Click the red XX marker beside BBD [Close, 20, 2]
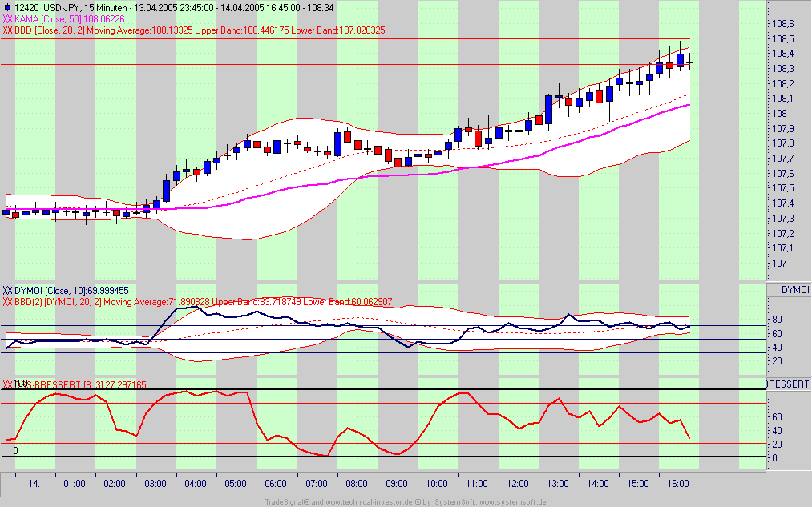Viewport: 812px width, 507px height. [7, 30]
